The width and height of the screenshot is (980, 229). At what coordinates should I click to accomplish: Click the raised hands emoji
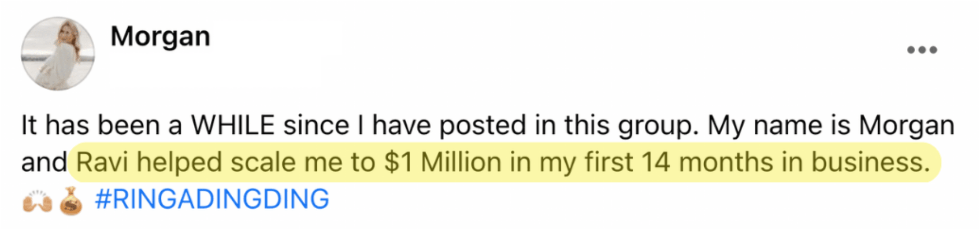(x=37, y=201)
